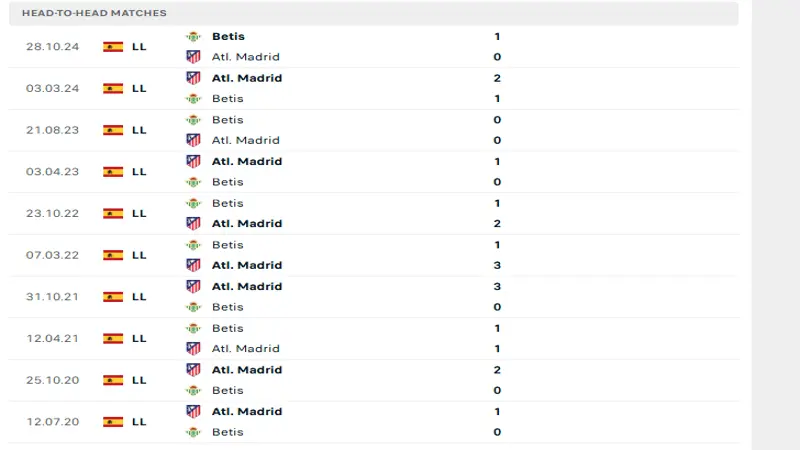Viewport: 800px width, 450px height.
Task: Click Spain flag beside 07.03.22 match
Action: tap(113, 255)
